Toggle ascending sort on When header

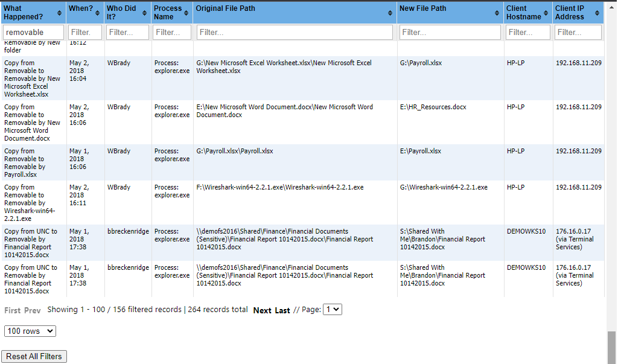click(97, 12)
